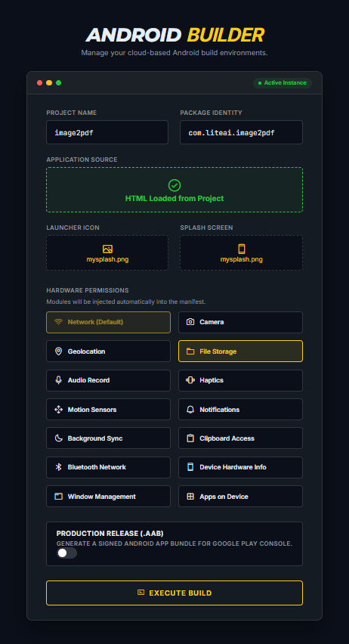Click the Project Name input field

click(x=107, y=132)
